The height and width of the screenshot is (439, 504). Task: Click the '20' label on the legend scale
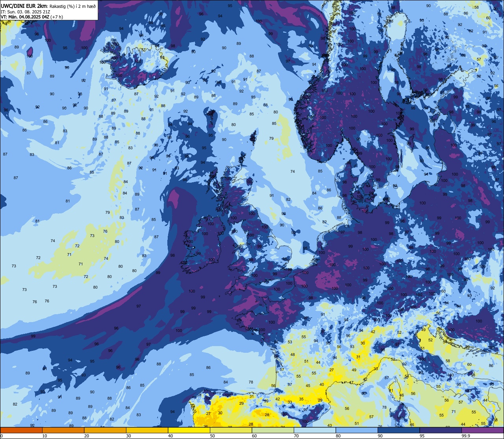click(86, 436)
